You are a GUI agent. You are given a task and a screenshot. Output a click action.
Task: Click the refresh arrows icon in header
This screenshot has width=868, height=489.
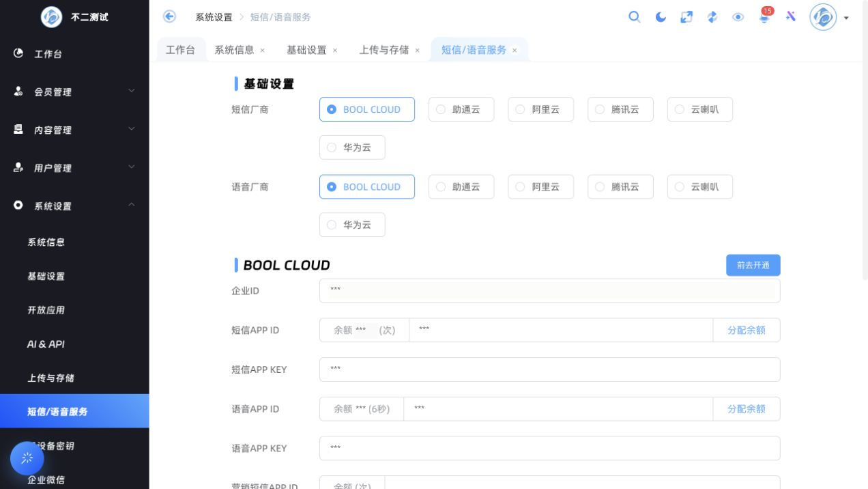click(712, 17)
